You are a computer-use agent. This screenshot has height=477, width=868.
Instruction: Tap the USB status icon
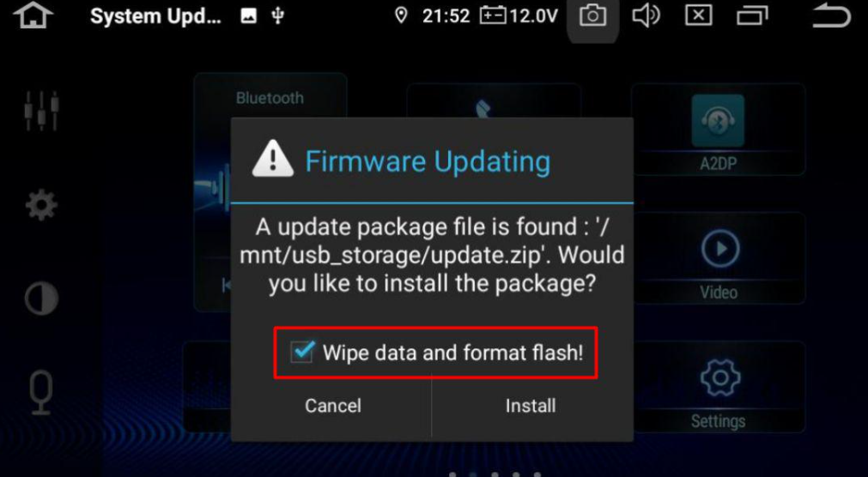coord(278,16)
